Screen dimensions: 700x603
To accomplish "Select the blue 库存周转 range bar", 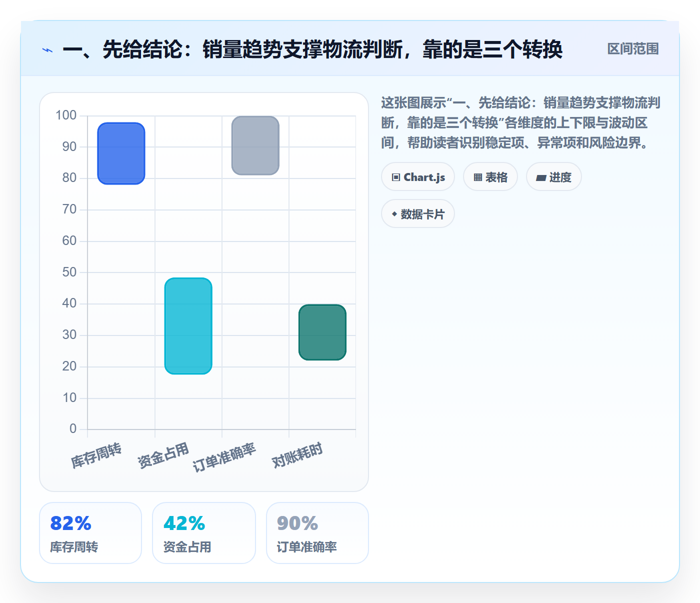I will point(121,153).
